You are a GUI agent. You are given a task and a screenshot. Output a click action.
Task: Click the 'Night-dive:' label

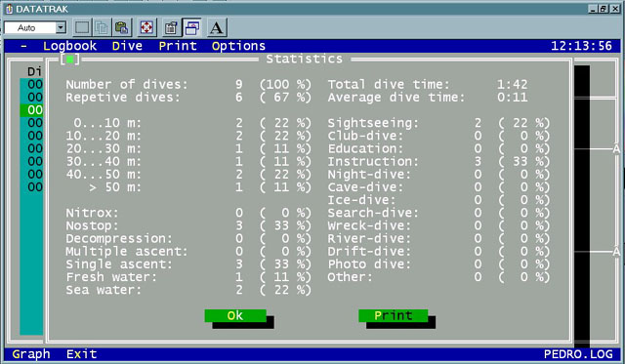369,175
